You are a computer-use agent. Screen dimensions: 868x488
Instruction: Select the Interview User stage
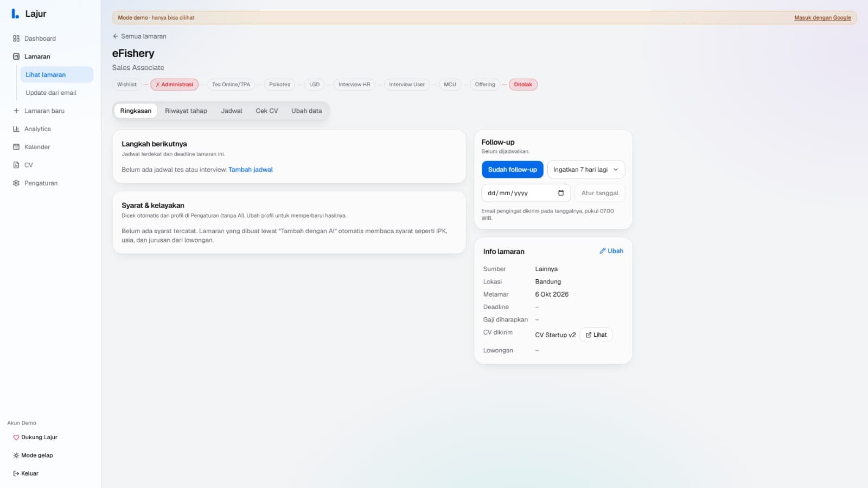click(x=407, y=85)
